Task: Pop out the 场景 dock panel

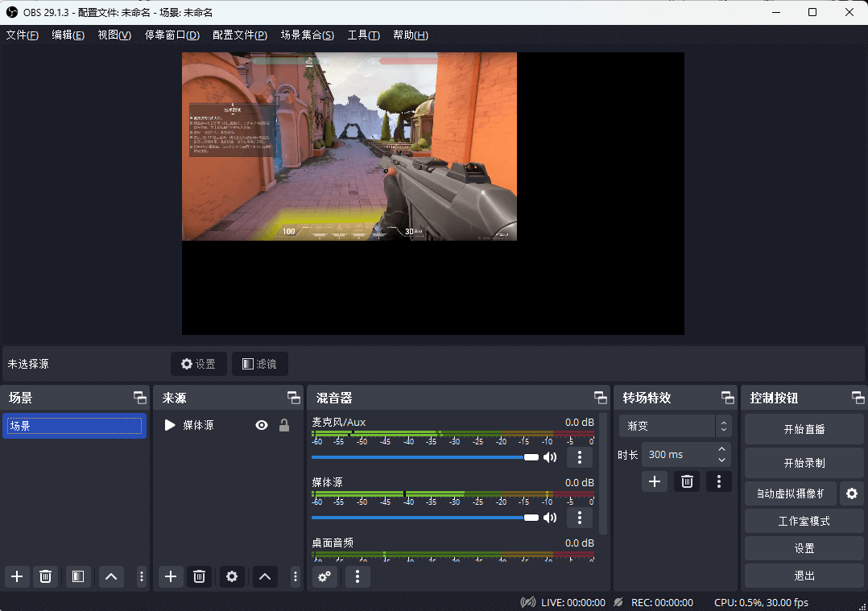Action: point(140,398)
